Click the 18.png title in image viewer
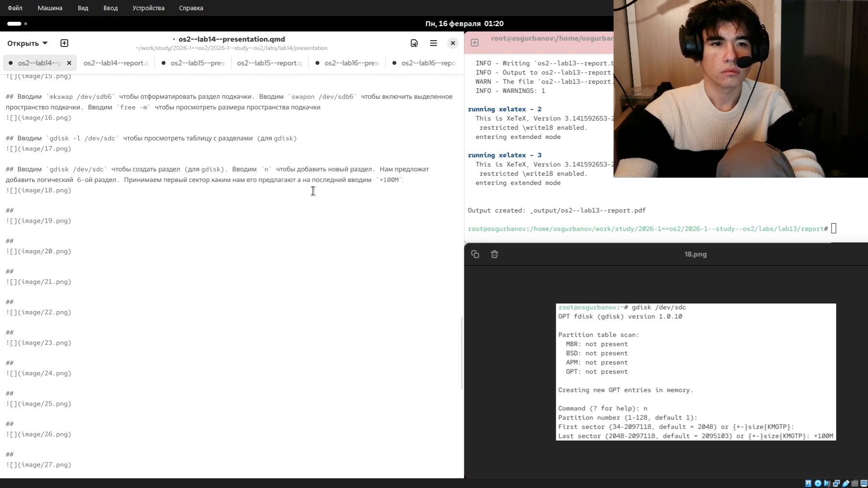Image resolution: width=868 pixels, height=488 pixels. click(x=695, y=254)
